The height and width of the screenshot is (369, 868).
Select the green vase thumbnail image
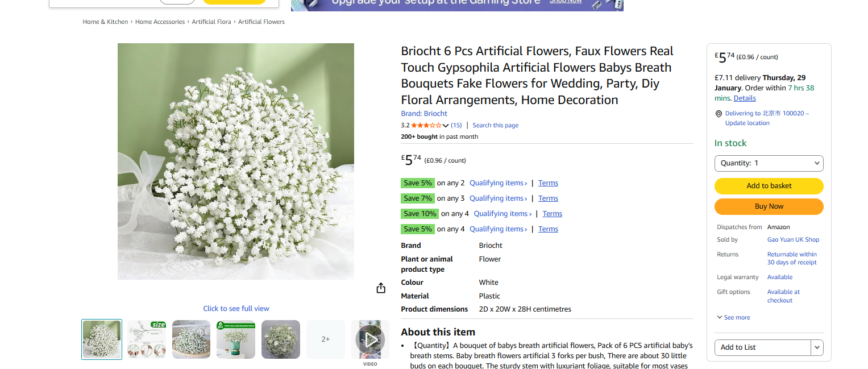click(236, 339)
